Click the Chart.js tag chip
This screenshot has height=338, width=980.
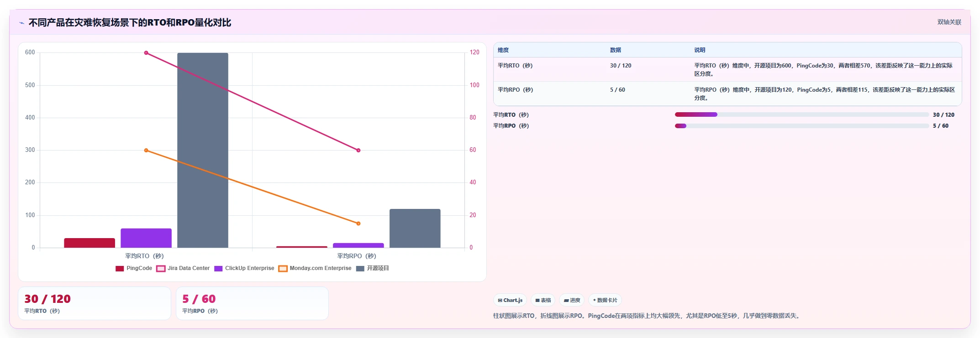coord(510,300)
